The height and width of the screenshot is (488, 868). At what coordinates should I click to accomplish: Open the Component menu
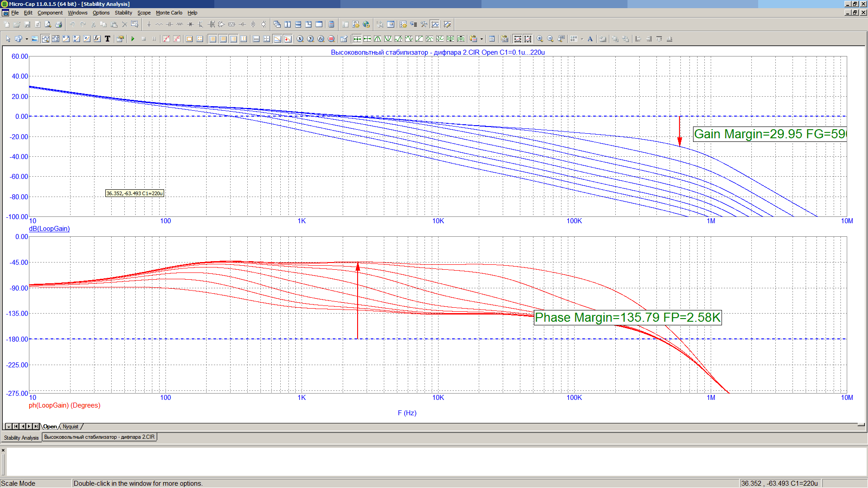pyautogui.click(x=50, y=13)
